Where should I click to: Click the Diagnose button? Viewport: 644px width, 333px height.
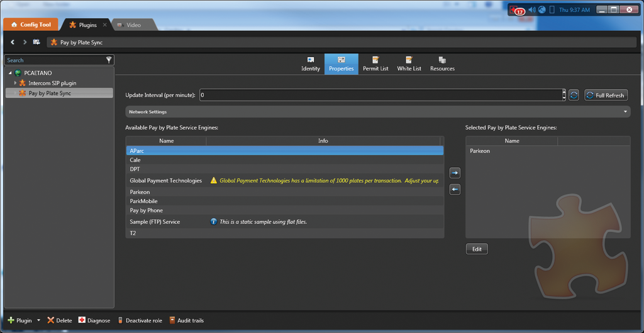94,320
